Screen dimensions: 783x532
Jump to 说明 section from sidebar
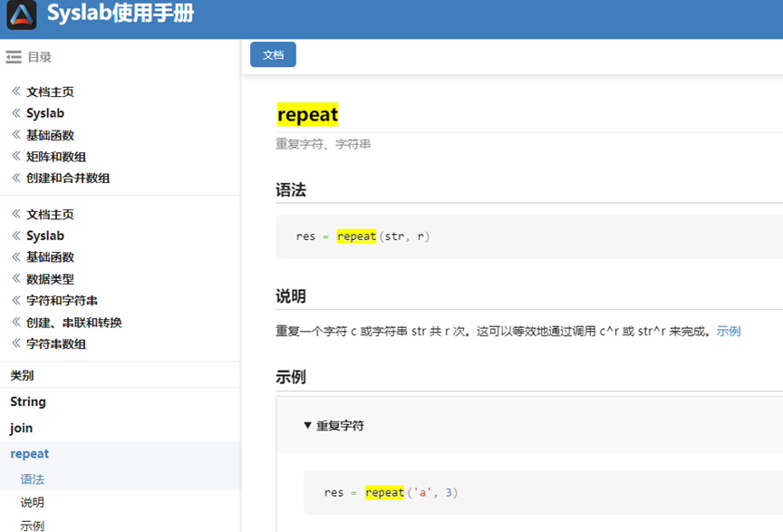click(x=32, y=502)
